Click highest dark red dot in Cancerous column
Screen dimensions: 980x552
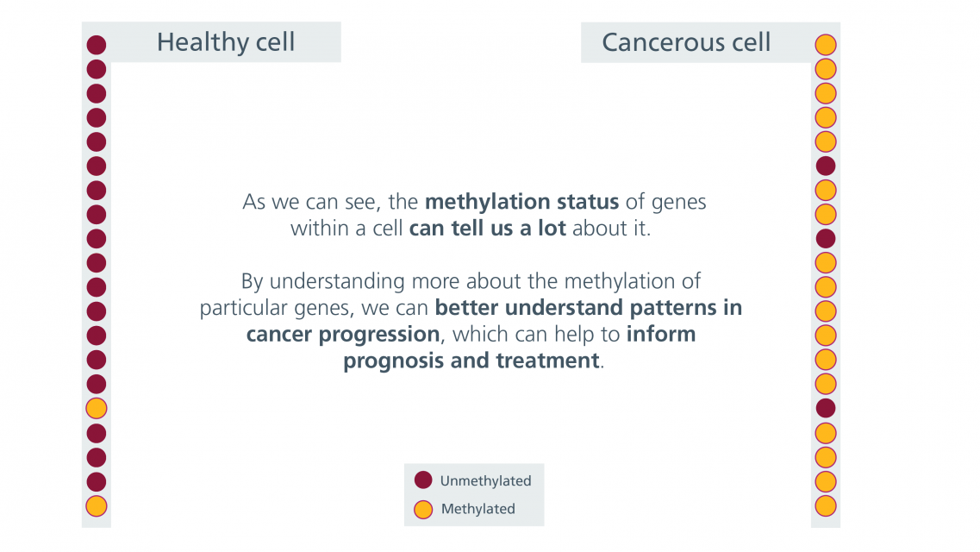[826, 166]
